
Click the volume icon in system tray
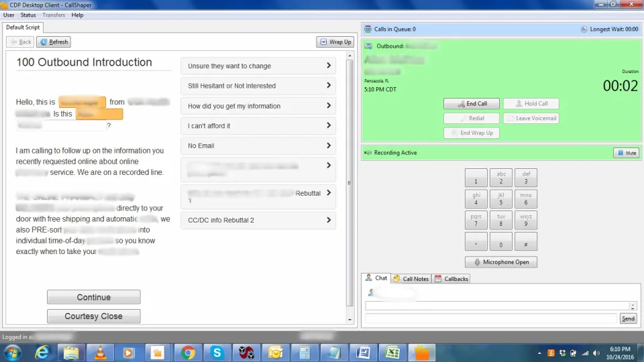click(596, 353)
